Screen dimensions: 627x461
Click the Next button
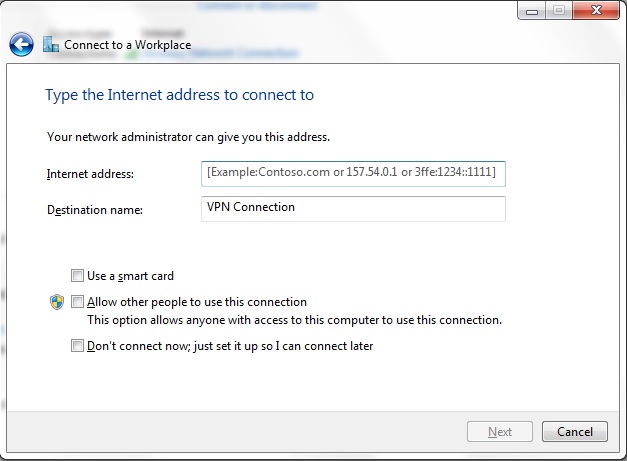499,432
